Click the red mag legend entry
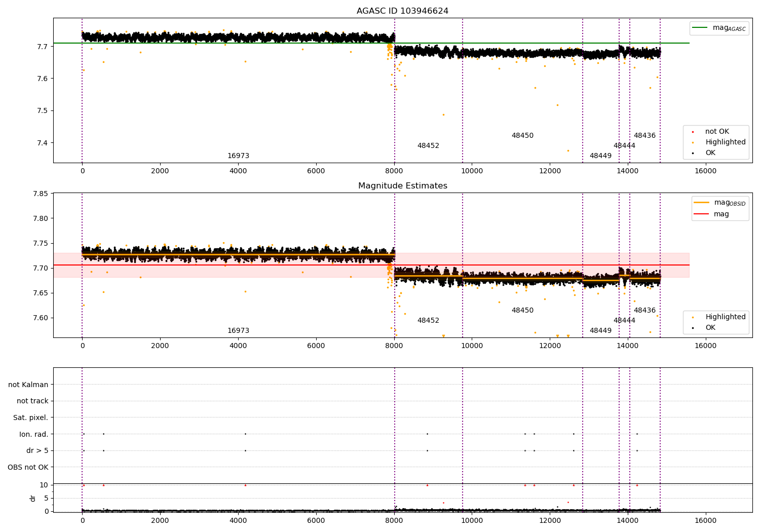This screenshot has height=532, width=760. [x=711, y=214]
